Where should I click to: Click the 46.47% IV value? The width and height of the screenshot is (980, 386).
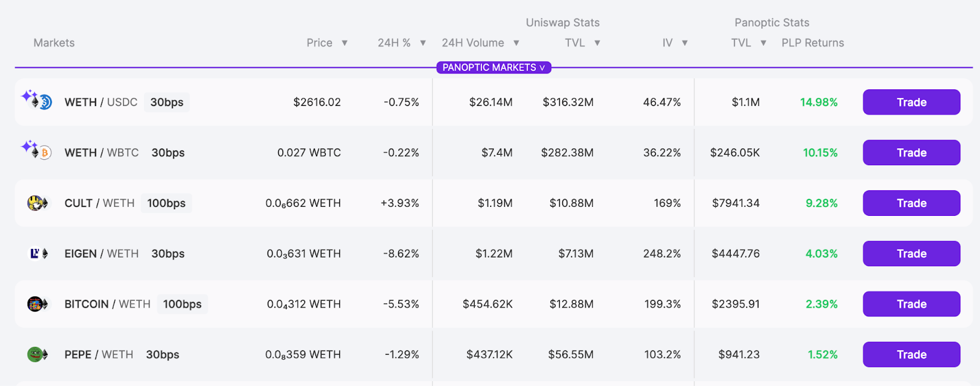[661, 102]
